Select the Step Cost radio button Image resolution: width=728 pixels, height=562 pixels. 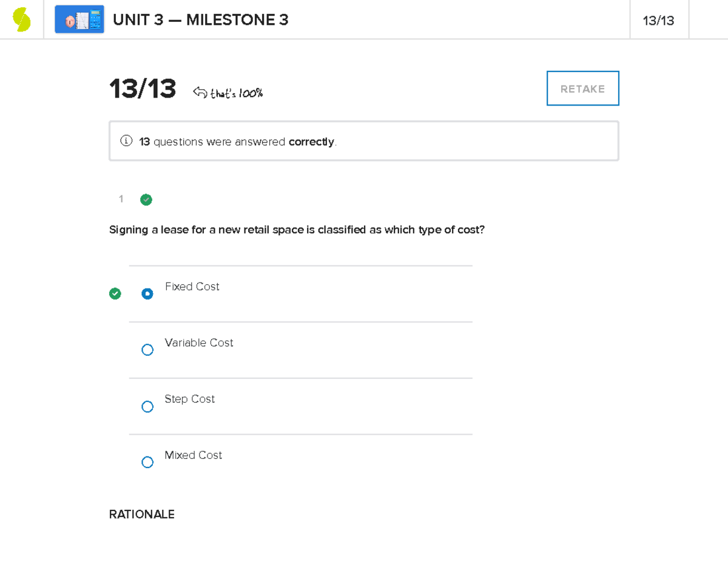tap(147, 406)
